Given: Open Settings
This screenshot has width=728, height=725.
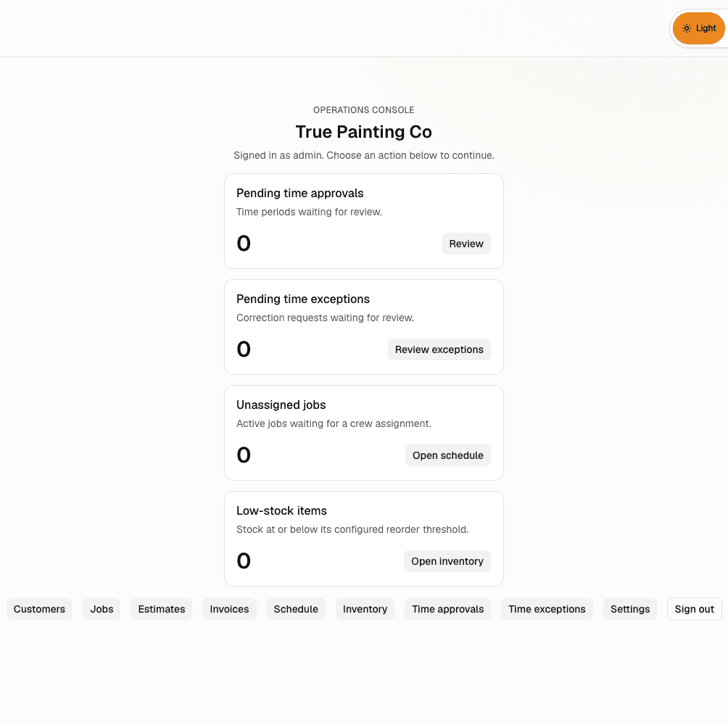Looking at the screenshot, I should click(x=630, y=609).
